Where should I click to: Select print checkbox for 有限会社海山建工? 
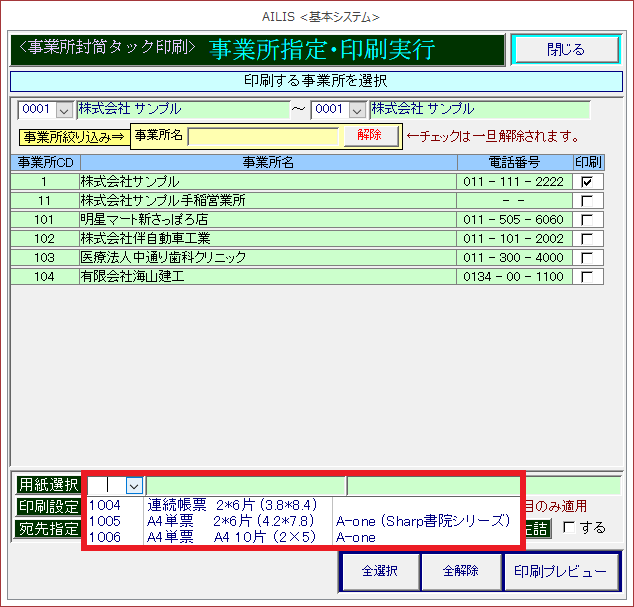coord(587,277)
